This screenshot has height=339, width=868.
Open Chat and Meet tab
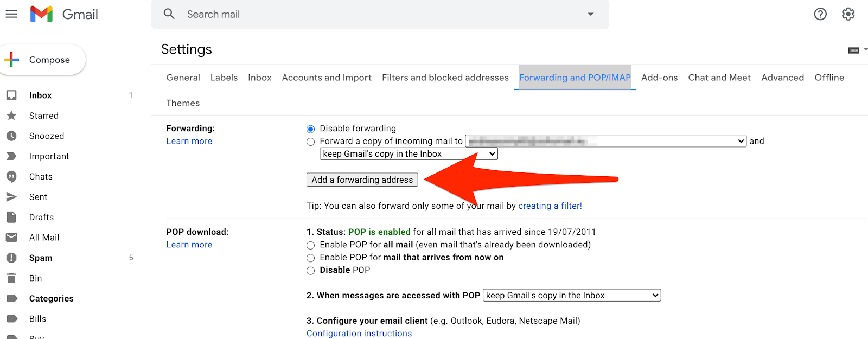coord(719,78)
